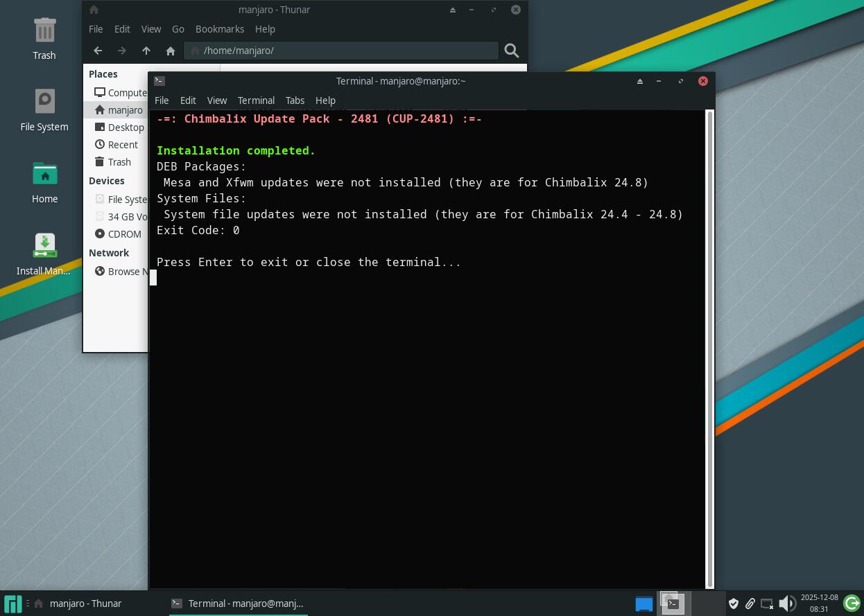Click 'DEB Packages:' line in terminal
The height and width of the screenshot is (616, 864).
click(202, 166)
